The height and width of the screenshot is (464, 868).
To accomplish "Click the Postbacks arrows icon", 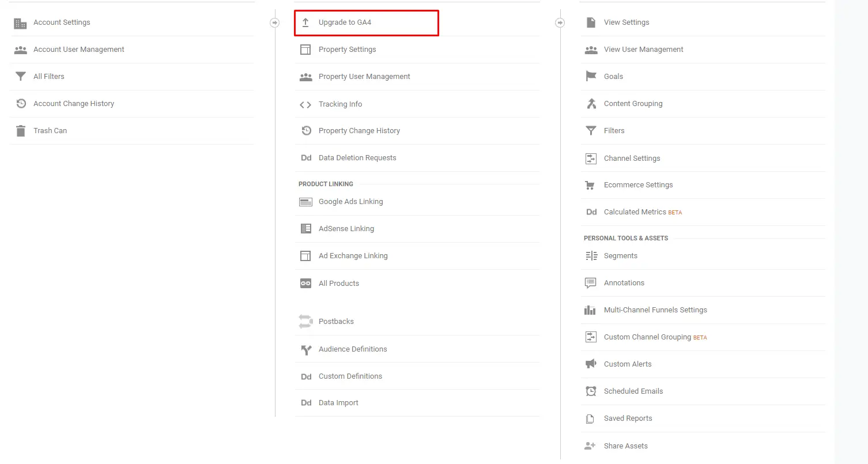I will pyautogui.click(x=305, y=322).
